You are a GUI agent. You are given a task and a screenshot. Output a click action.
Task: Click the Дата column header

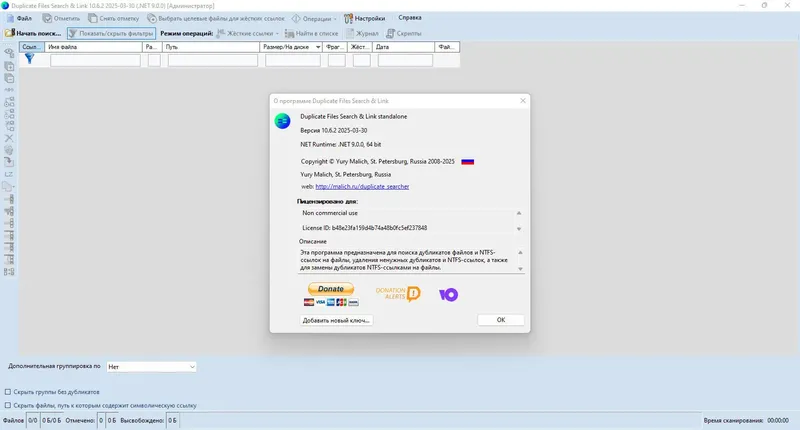[404, 47]
